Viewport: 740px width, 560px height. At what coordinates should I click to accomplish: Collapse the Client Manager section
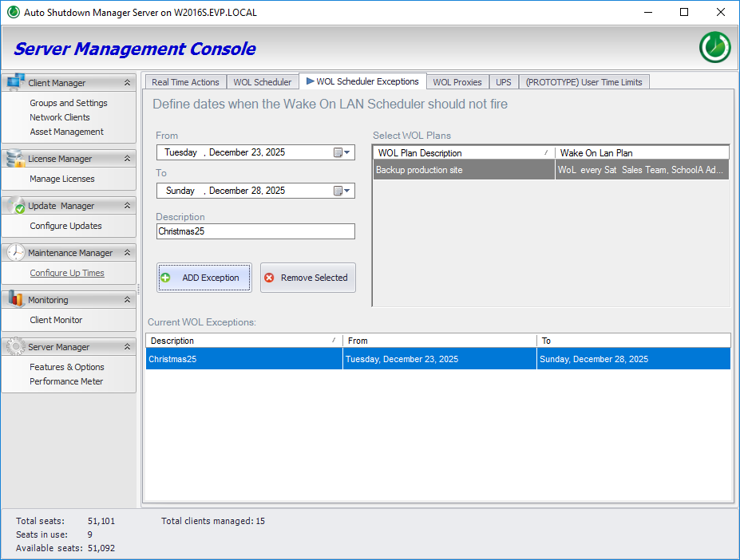tap(126, 82)
